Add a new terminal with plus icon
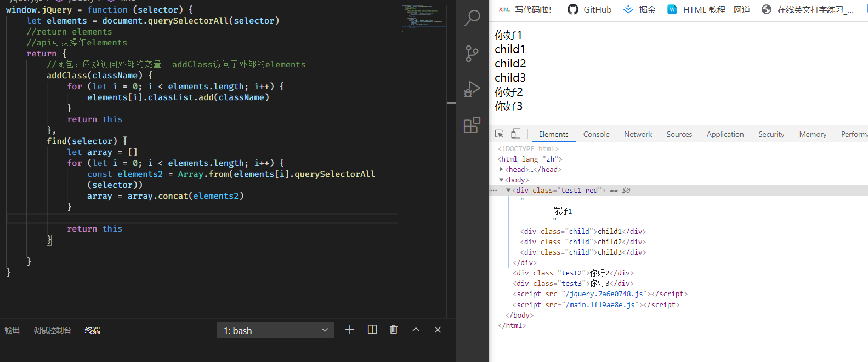Viewport: 868px width, 362px height. coord(350,330)
